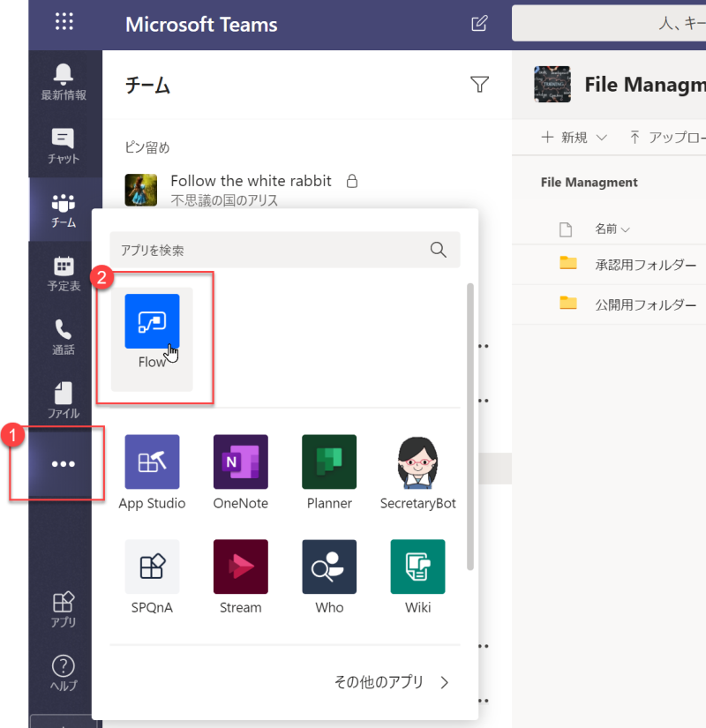Click the File Managment breadcrumb

pyautogui.click(x=589, y=183)
